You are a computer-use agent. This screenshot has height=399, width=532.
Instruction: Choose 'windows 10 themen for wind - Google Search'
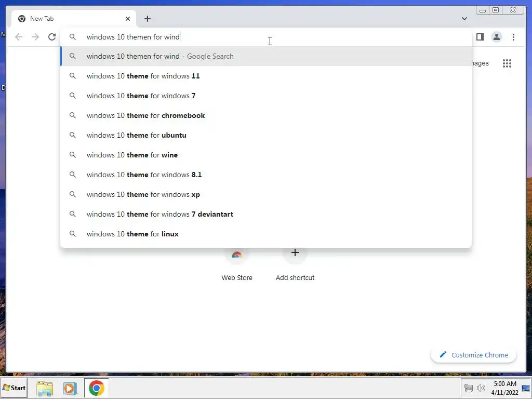click(266, 56)
